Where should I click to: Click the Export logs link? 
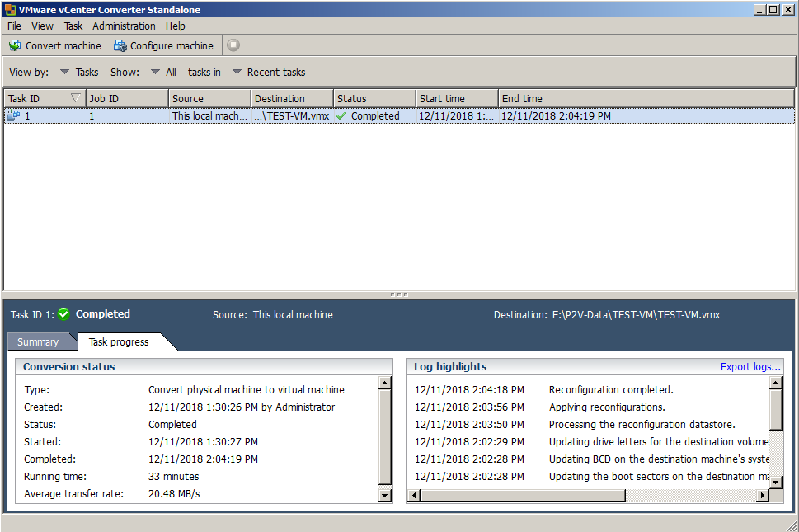tap(750, 367)
